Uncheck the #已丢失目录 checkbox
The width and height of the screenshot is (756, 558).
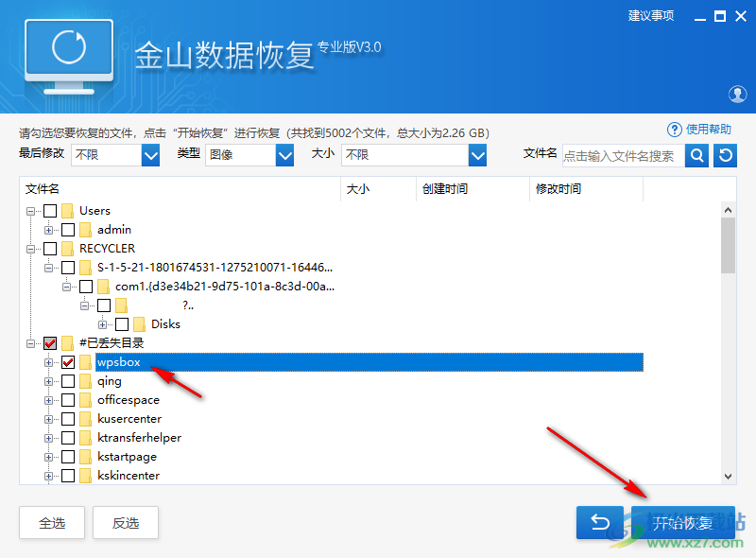(x=50, y=343)
